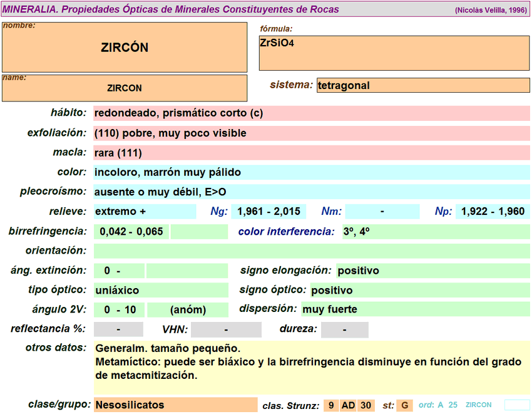This screenshot has height=414, width=532.
Task: Select the birrefringencia value 0,042 - 0,065
Action: 131,232
